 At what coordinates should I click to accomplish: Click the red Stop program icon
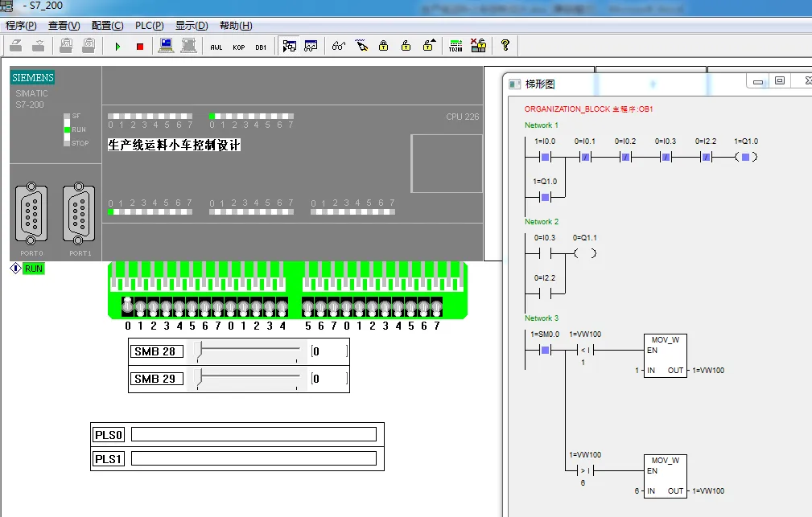click(139, 47)
